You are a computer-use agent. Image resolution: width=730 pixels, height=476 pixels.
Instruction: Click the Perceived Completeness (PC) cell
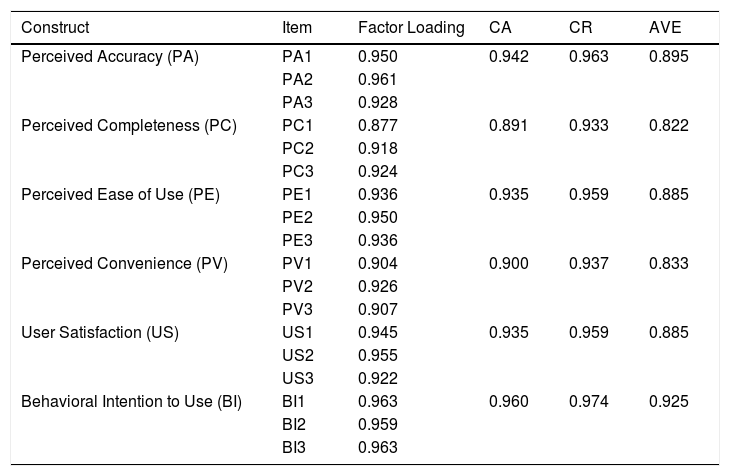click(128, 126)
